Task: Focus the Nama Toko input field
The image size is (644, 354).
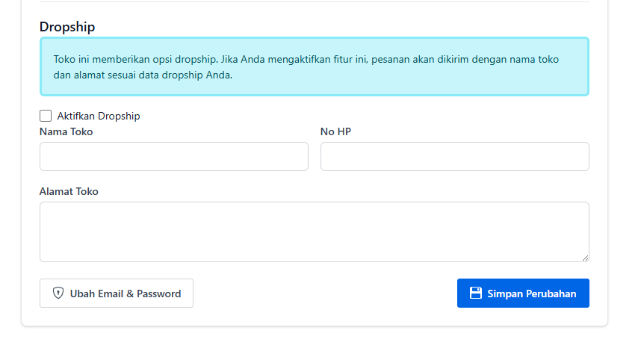Action: tap(174, 157)
